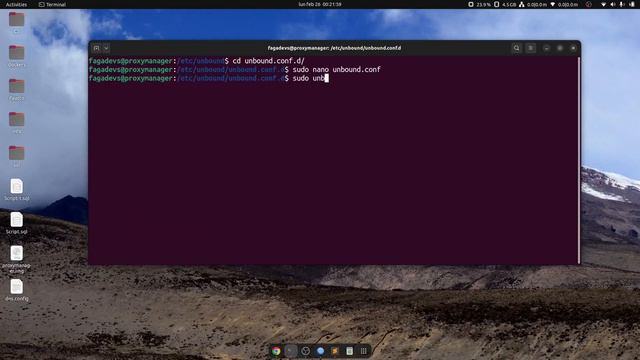Image resolution: width=640 pixels, height=360 pixels.
Task: Open the Terminal app menu in top bar
Action: coord(52,4)
